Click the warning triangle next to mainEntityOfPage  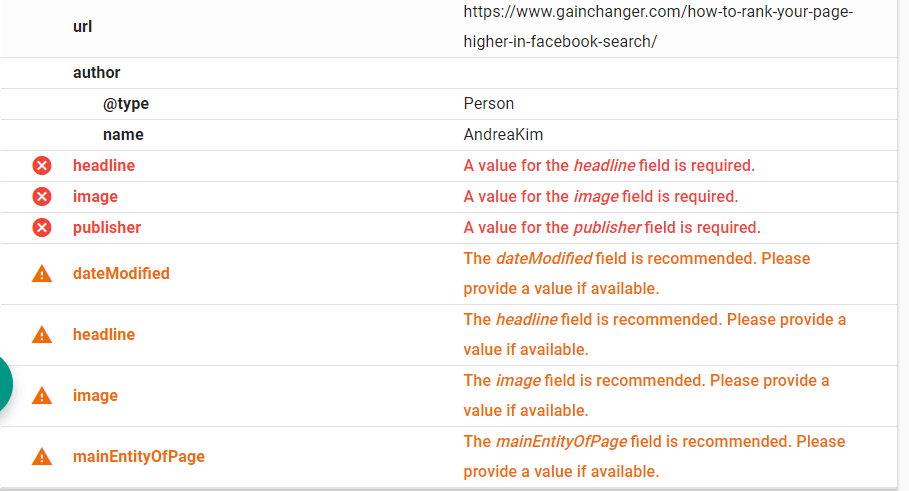click(x=42, y=457)
